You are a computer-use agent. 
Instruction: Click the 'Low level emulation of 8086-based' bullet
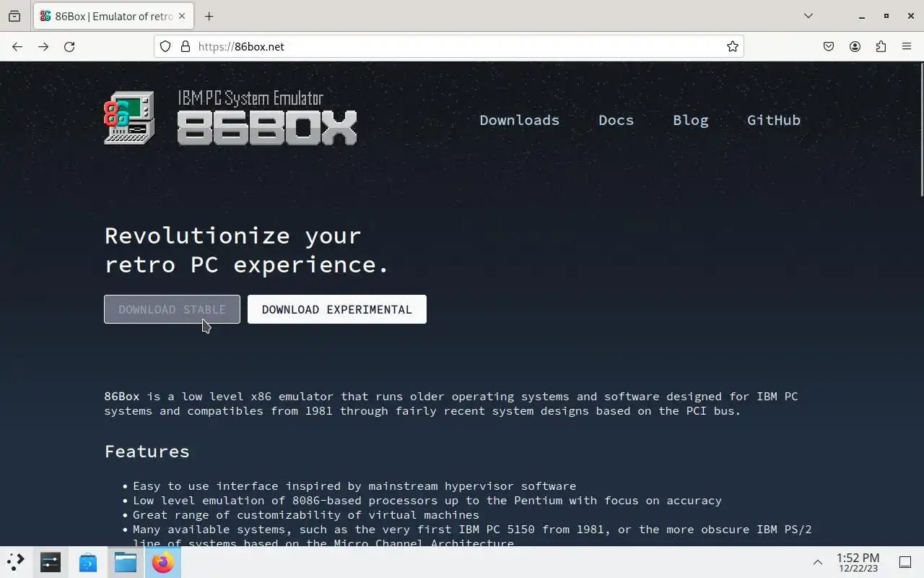(x=427, y=501)
